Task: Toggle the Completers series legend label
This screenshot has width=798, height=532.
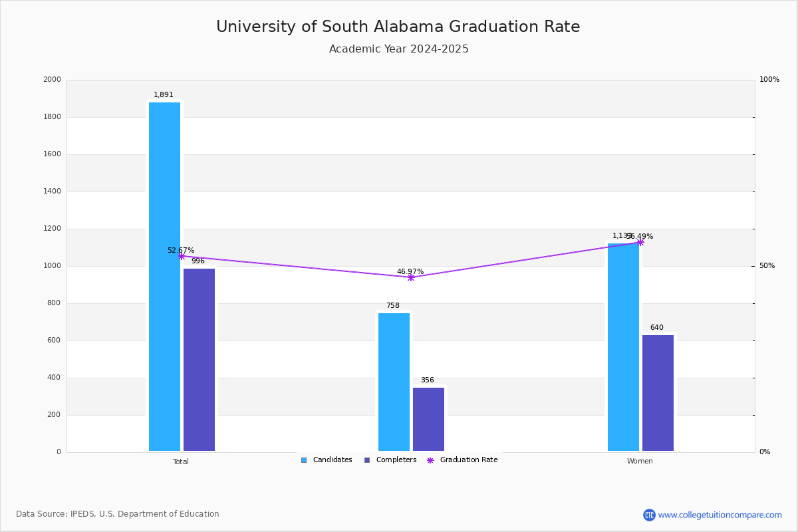Action: 396,460
